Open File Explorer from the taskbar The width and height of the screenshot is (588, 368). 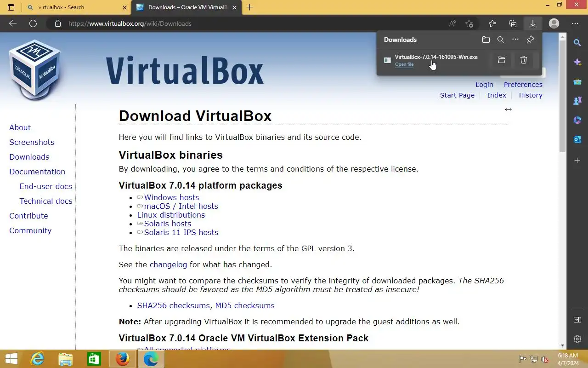click(66, 359)
